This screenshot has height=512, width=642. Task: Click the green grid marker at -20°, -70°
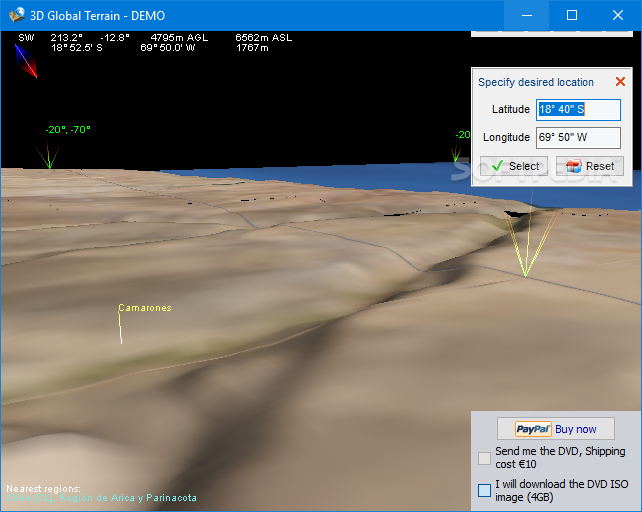click(x=49, y=155)
